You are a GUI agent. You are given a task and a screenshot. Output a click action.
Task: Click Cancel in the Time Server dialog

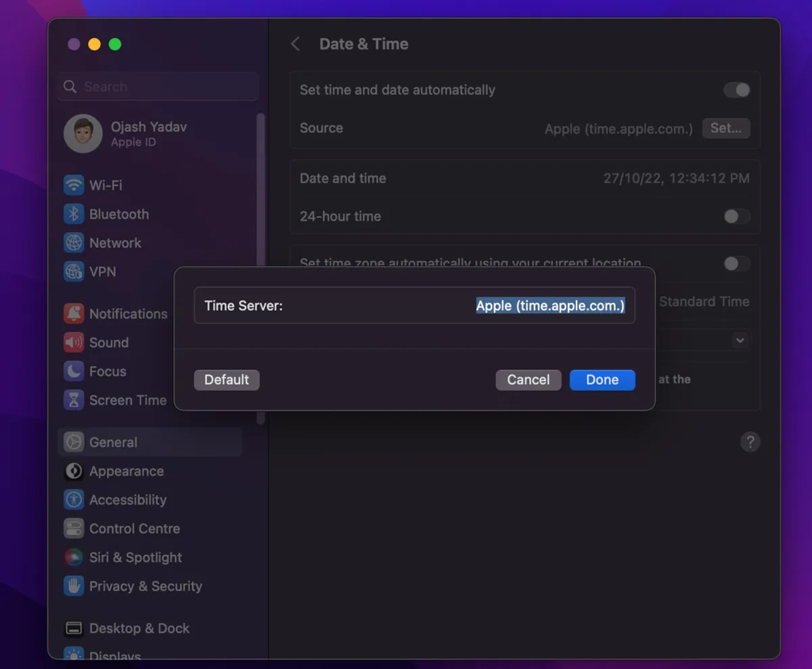pyautogui.click(x=528, y=380)
